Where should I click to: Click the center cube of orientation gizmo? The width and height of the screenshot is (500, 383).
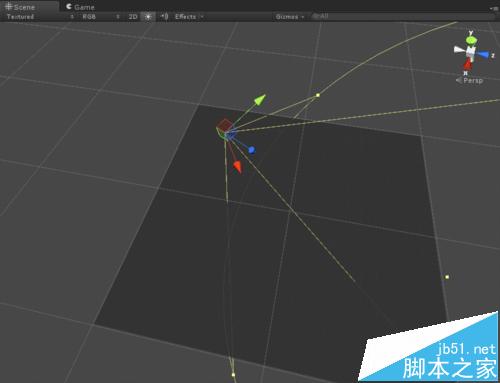471,52
